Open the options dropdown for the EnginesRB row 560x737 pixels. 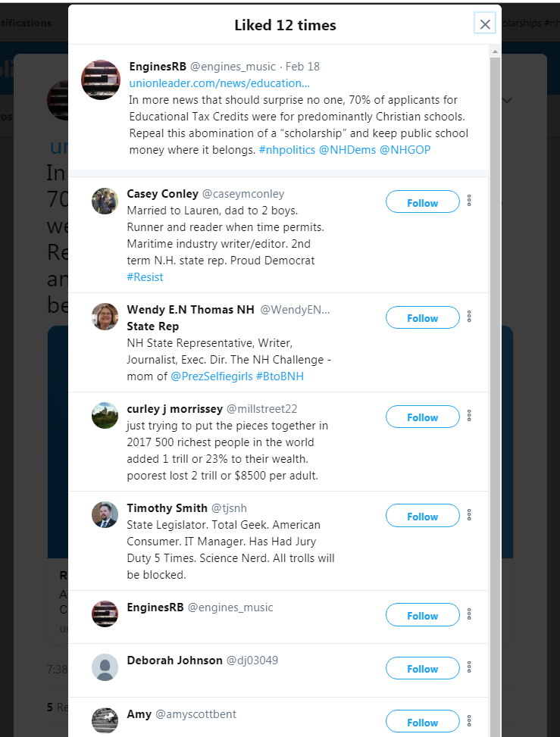click(x=469, y=613)
